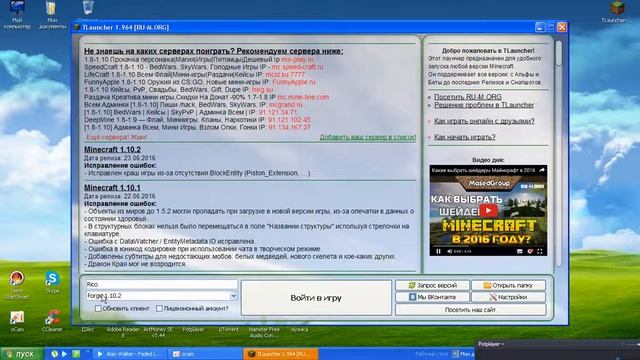Click the TLauncher 1.964 taskbar button
The width and height of the screenshot is (640, 360).
pyautogui.click(x=281, y=354)
